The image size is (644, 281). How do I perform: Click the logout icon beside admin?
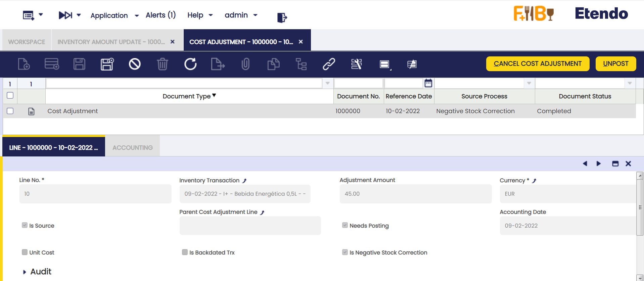pos(282,17)
